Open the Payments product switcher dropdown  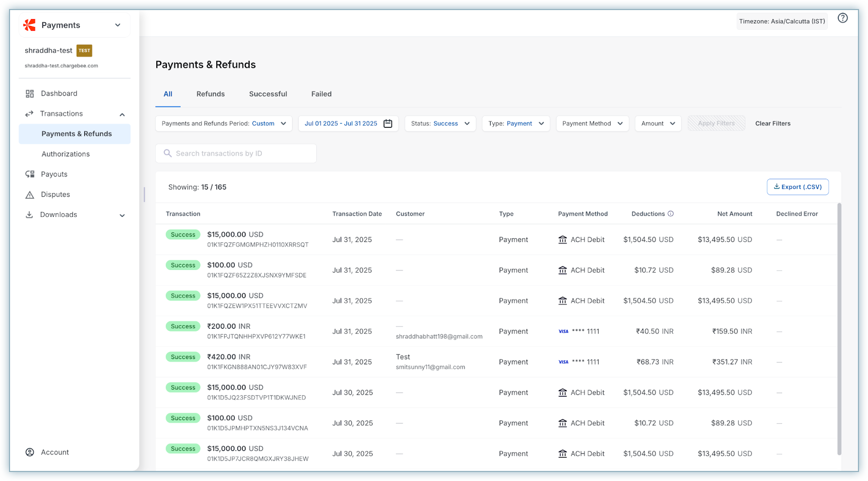75,25
